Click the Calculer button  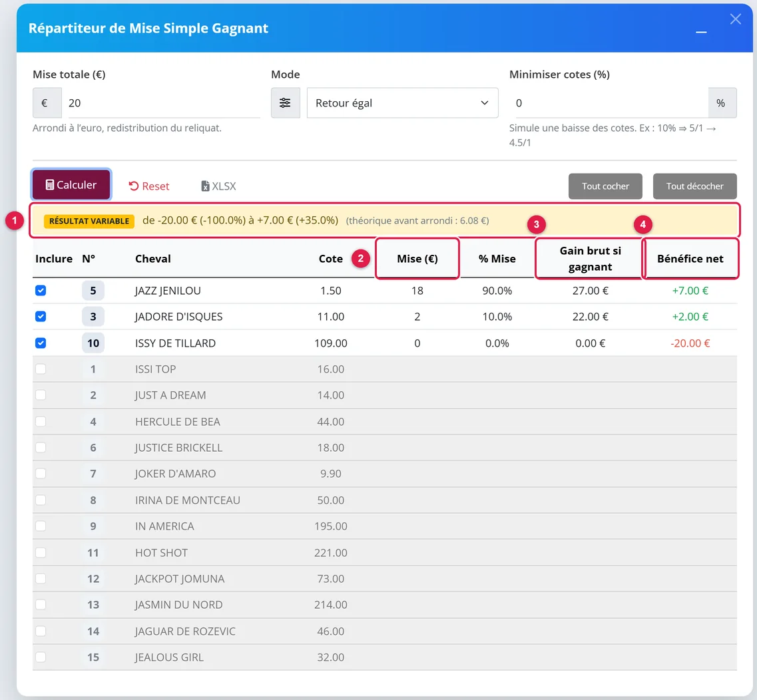pyautogui.click(x=71, y=185)
